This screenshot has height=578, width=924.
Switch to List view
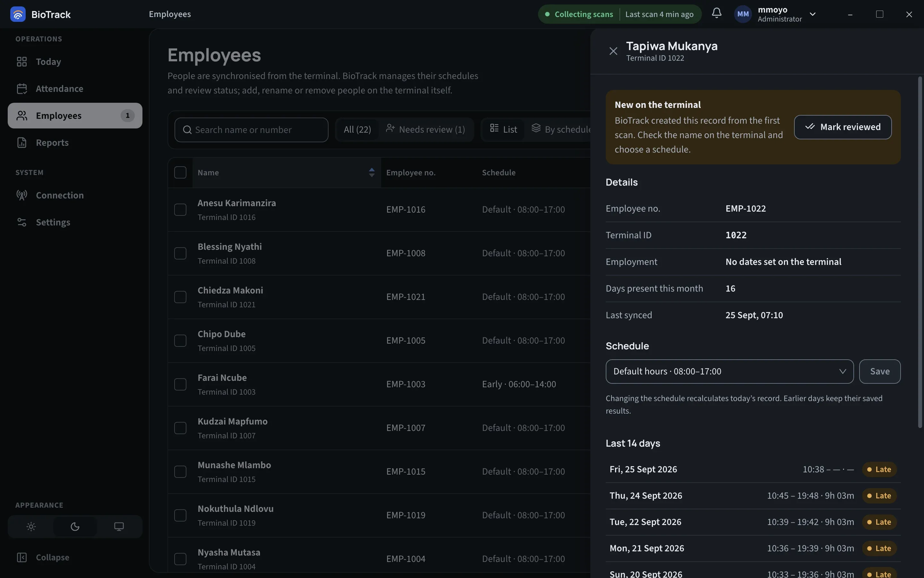pos(503,130)
